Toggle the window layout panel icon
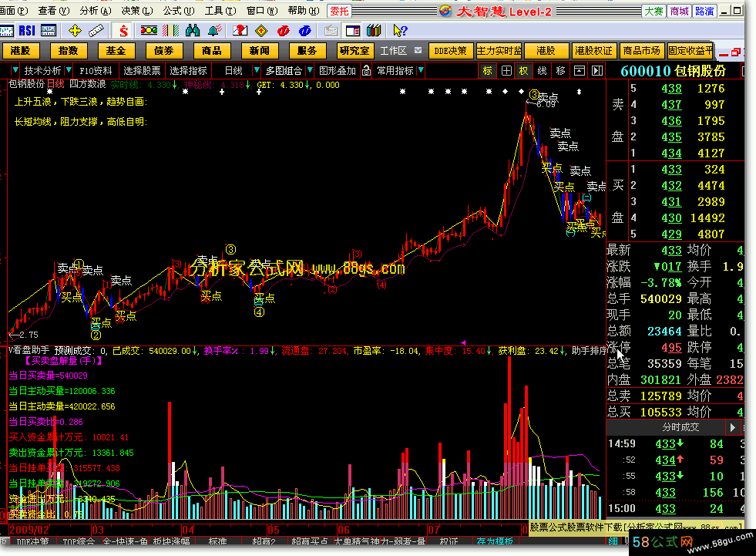The width and height of the screenshot is (756, 556). pos(353,31)
